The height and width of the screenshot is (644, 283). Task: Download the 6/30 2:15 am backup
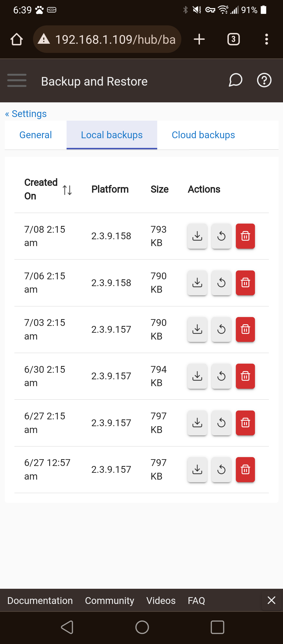(197, 376)
